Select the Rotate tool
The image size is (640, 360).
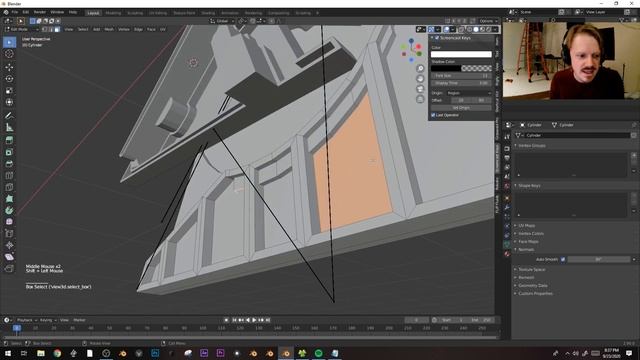tap(9, 79)
